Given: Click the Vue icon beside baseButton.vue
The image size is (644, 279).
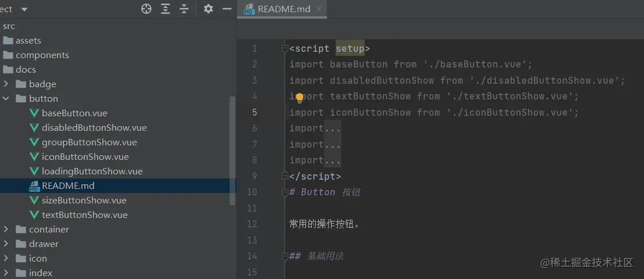Looking at the screenshot, I should coord(34,113).
